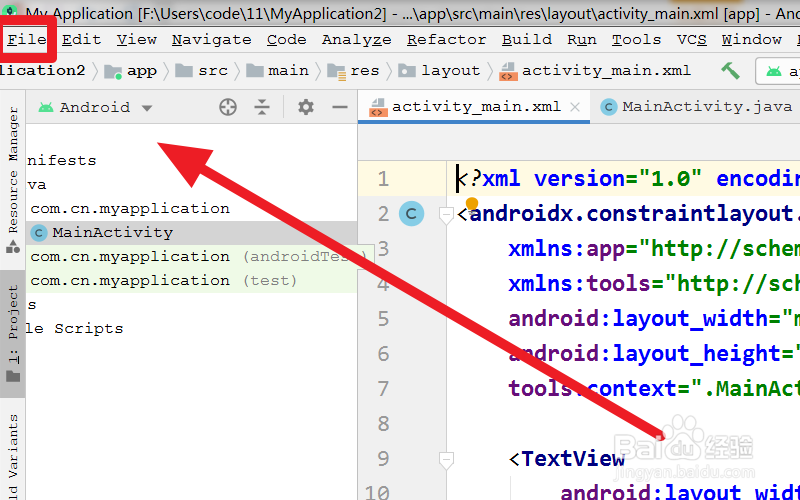The image size is (800, 500).
Task: Open the View menu
Action: (137, 39)
